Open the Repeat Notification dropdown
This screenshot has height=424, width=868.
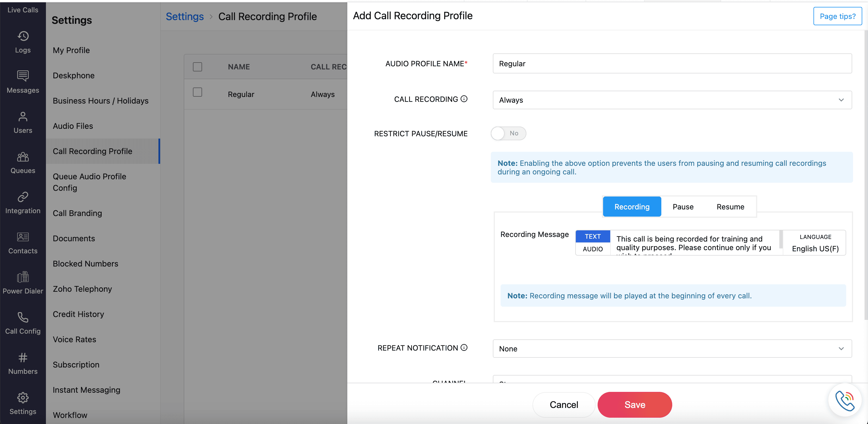click(672, 349)
